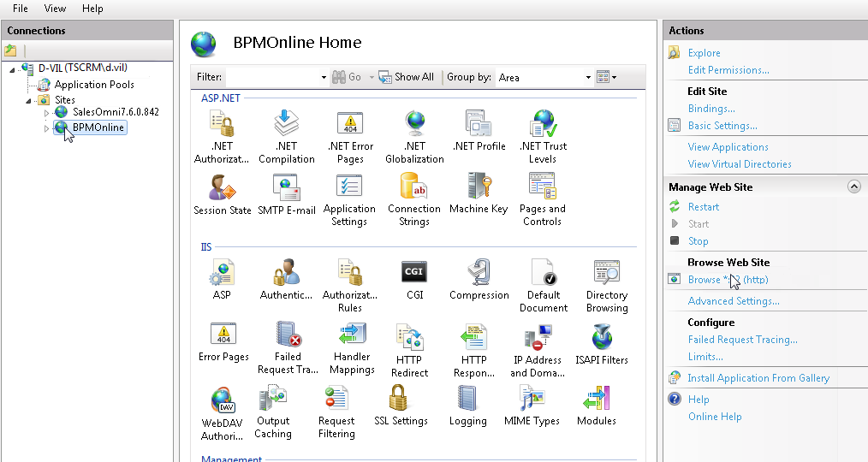Open Basic Settings link

[722, 126]
